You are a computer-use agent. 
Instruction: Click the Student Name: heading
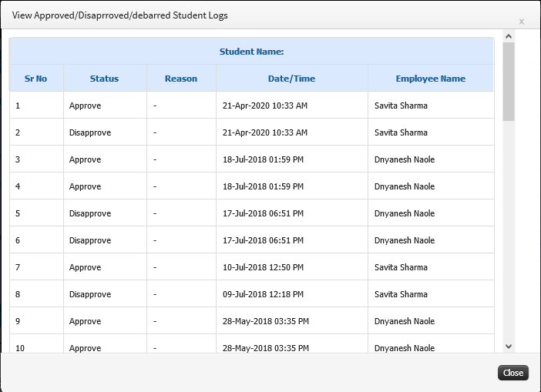tap(251, 52)
